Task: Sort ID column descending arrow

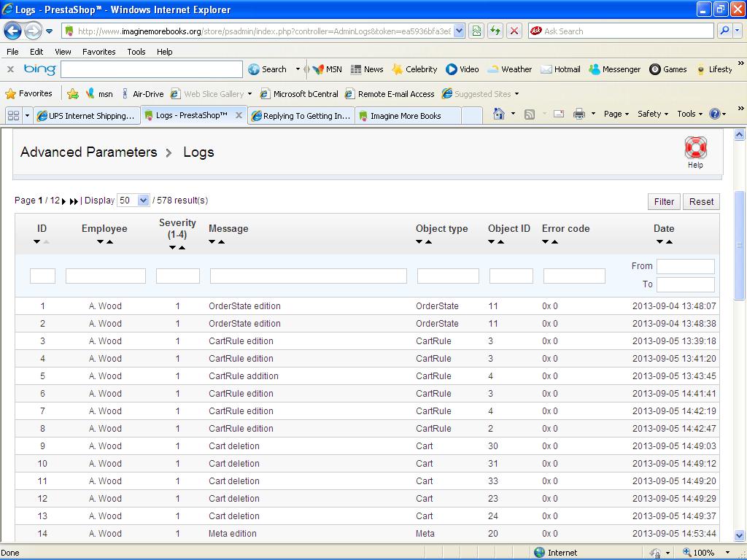Action: click(37, 242)
